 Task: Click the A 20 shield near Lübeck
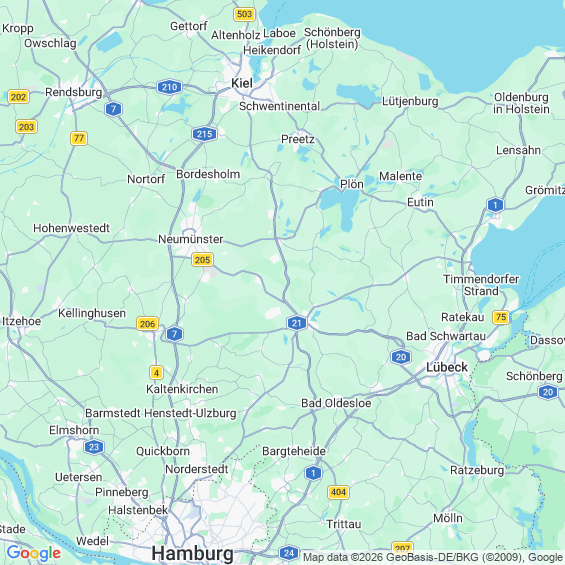pos(401,357)
